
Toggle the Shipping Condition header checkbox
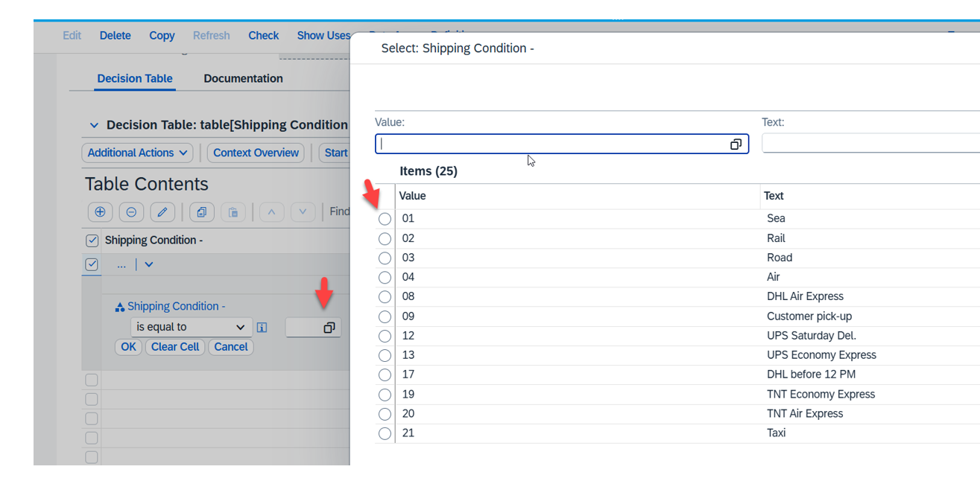92,241
